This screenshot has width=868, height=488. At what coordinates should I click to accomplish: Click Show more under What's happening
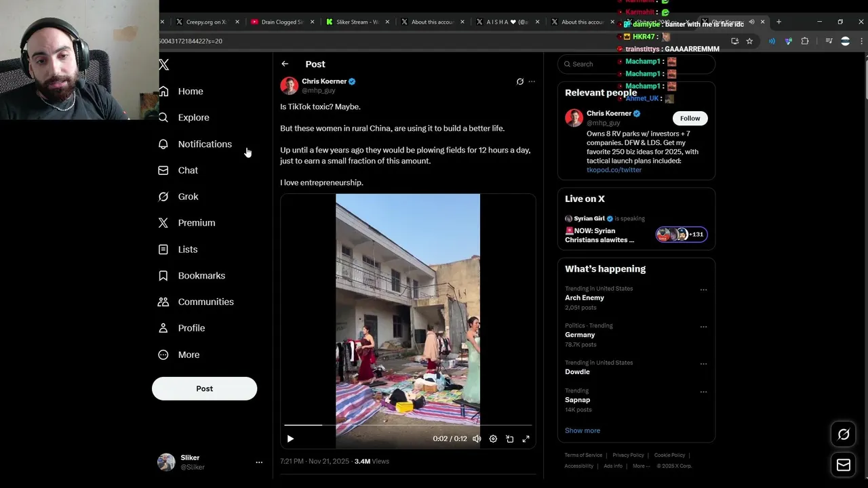coord(583,430)
